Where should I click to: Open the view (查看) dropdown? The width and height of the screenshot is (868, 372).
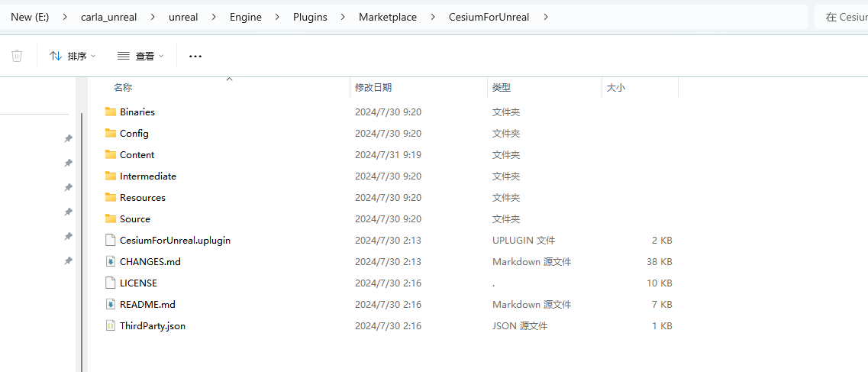[x=140, y=56]
